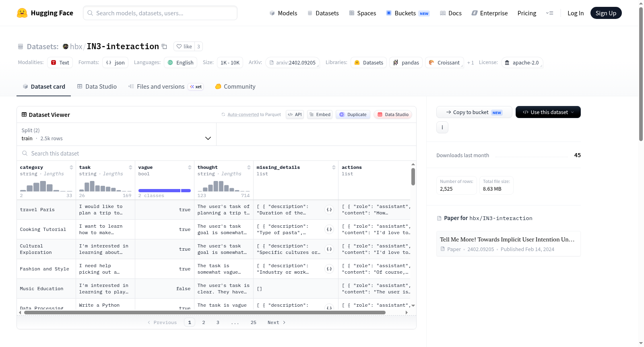Expand JSON in travel Paris missing_details cell

point(329,210)
